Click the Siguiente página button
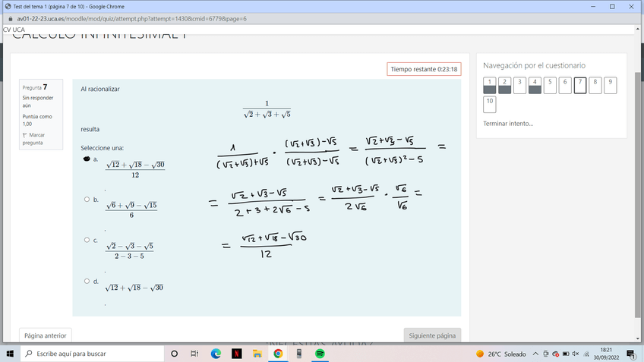 coord(432,335)
